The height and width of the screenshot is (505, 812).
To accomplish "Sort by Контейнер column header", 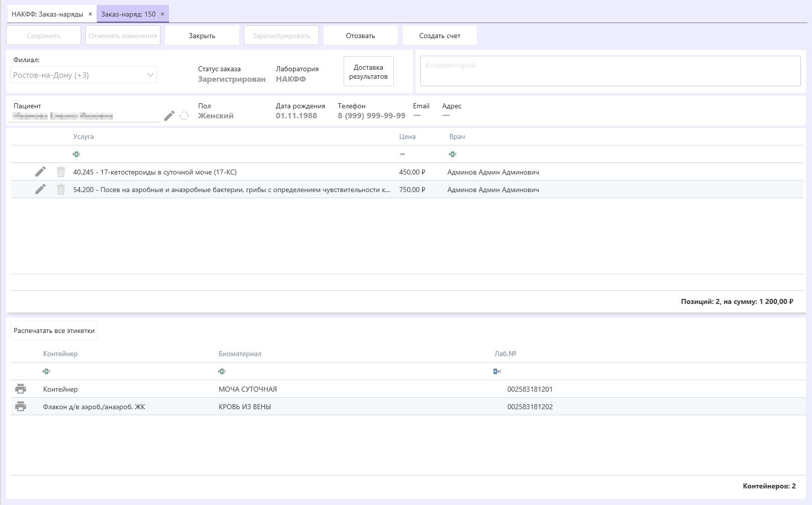I will (x=60, y=354).
